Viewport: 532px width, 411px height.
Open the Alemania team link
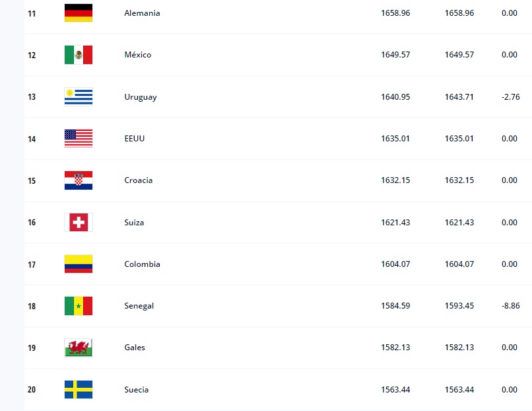[x=142, y=13]
